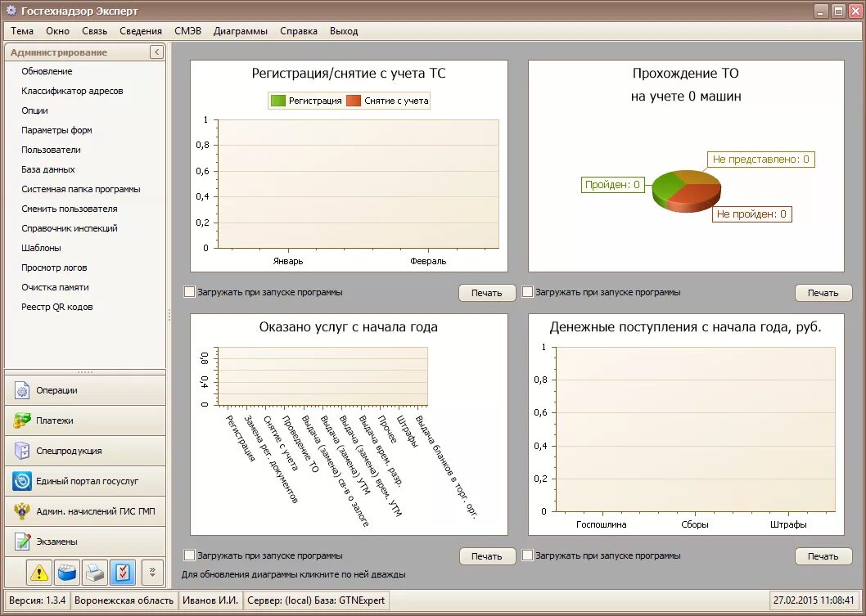Screen dimensions: 866x616
Task: Open Пользователи item
Action: (51, 150)
